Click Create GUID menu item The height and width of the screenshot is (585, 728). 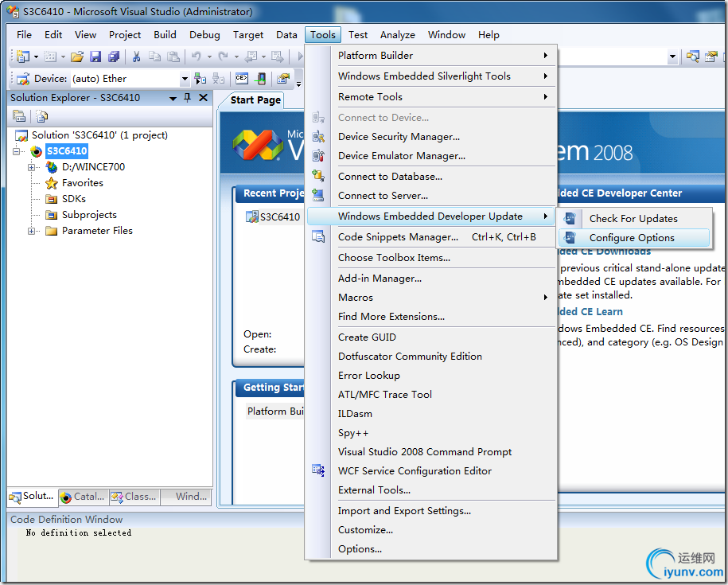click(x=431, y=337)
